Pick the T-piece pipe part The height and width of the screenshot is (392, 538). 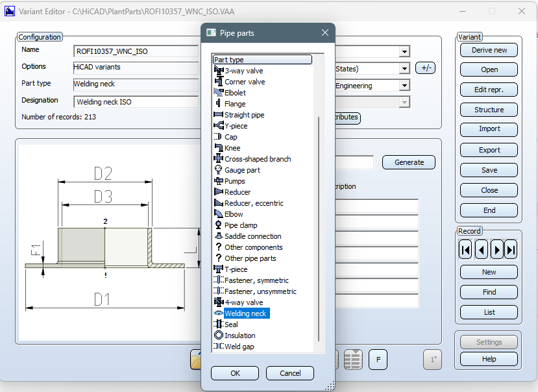(x=236, y=269)
